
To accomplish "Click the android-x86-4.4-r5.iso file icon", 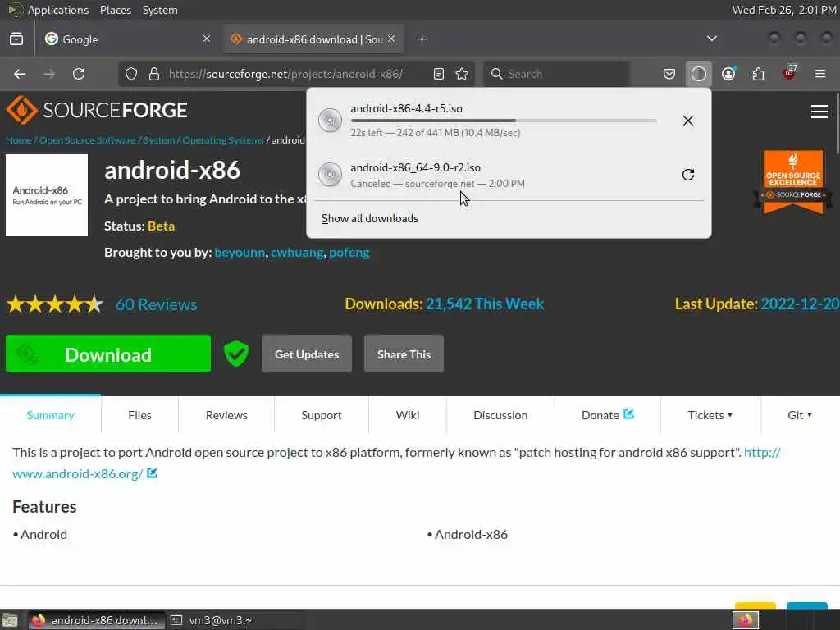I will pos(330,120).
